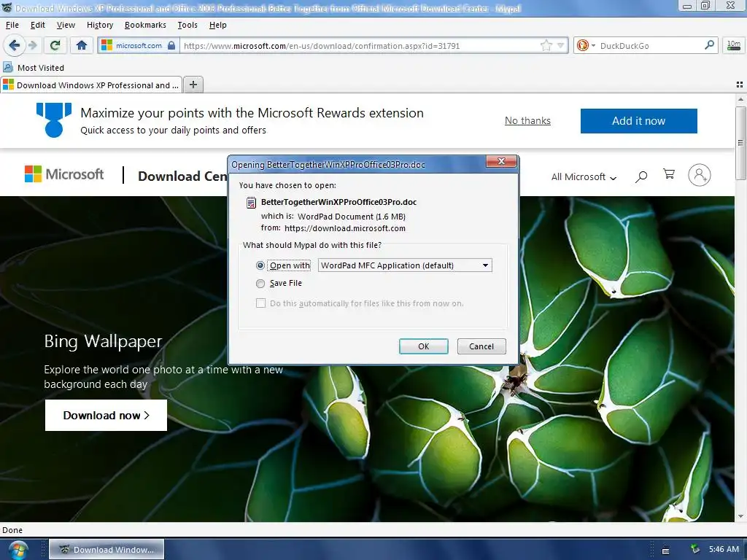Select the Download Windows XP Professional tab
The width and height of the screenshot is (747, 560).
coord(91,85)
